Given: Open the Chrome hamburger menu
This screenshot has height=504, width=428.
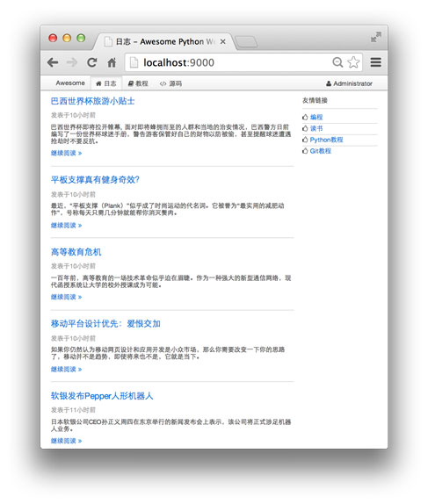Looking at the screenshot, I should (x=375, y=62).
